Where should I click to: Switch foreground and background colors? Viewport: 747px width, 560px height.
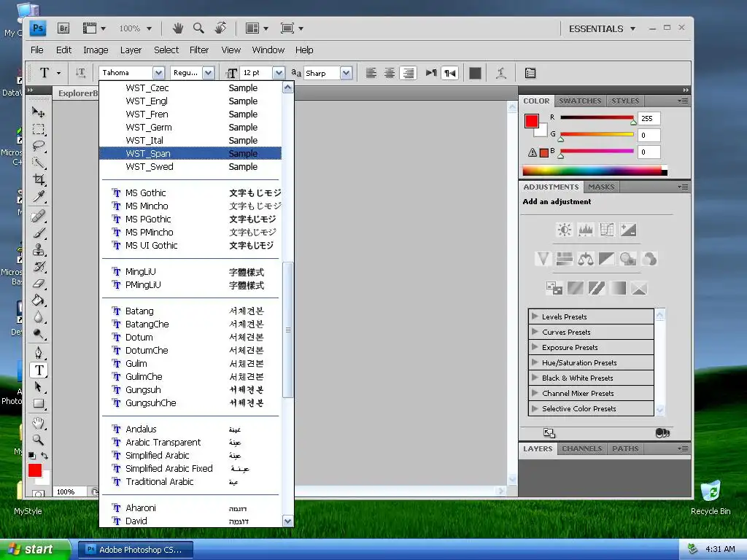(44, 455)
